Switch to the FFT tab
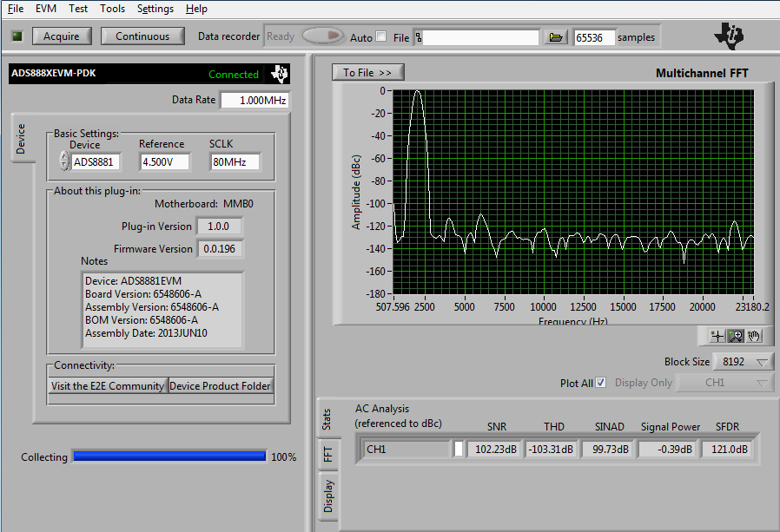The width and height of the screenshot is (780, 532). (x=327, y=454)
